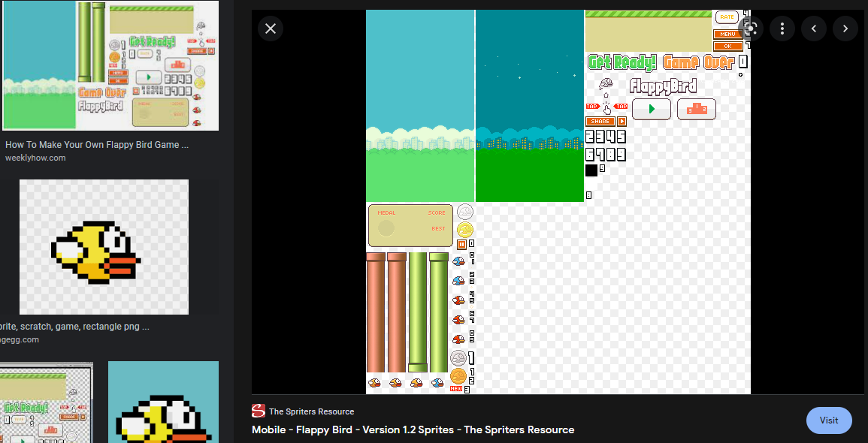
Task: Open 'How To Make Your Own Flappy Bird Game' link
Action: tap(97, 145)
